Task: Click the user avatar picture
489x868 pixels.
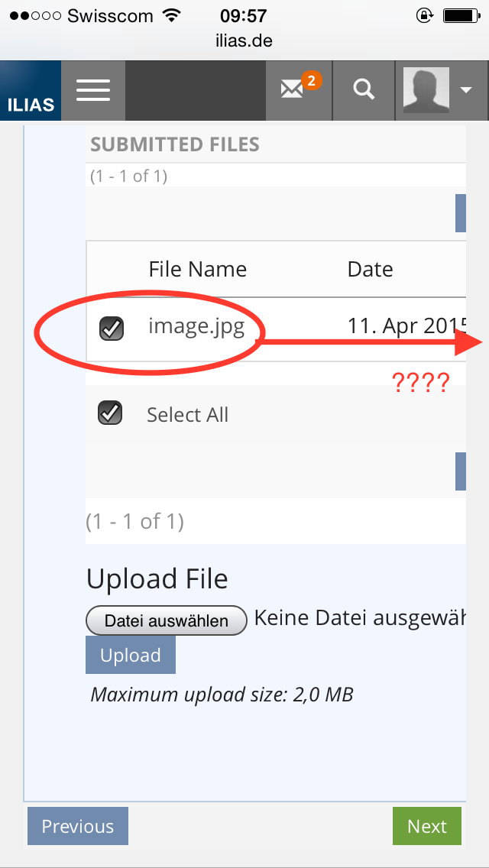Action: coord(426,90)
